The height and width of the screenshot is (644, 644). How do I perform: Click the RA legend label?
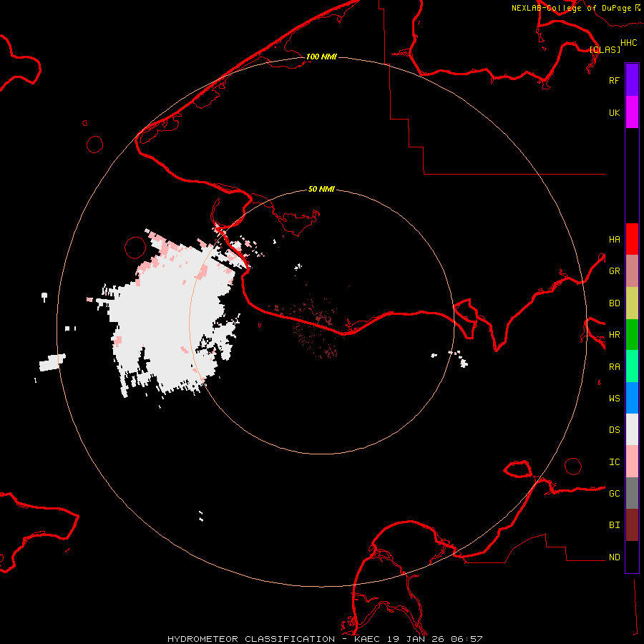coord(614,367)
